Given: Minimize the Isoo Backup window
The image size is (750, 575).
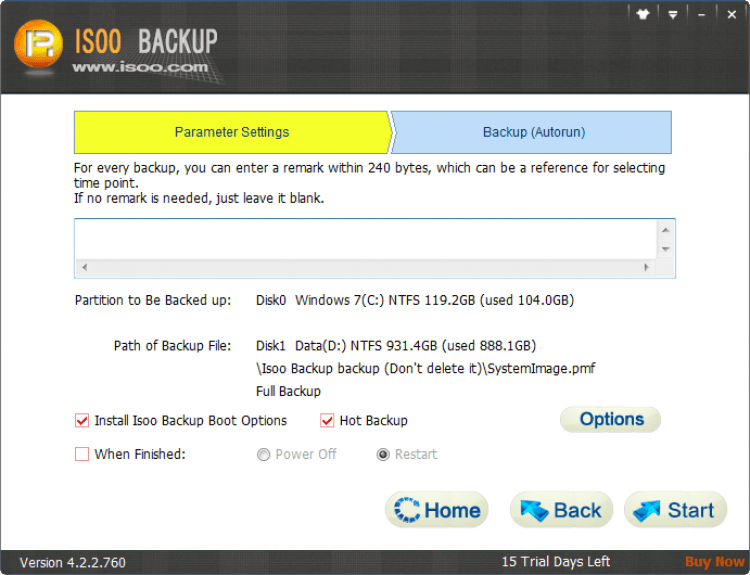Looking at the screenshot, I should [702, 14].
